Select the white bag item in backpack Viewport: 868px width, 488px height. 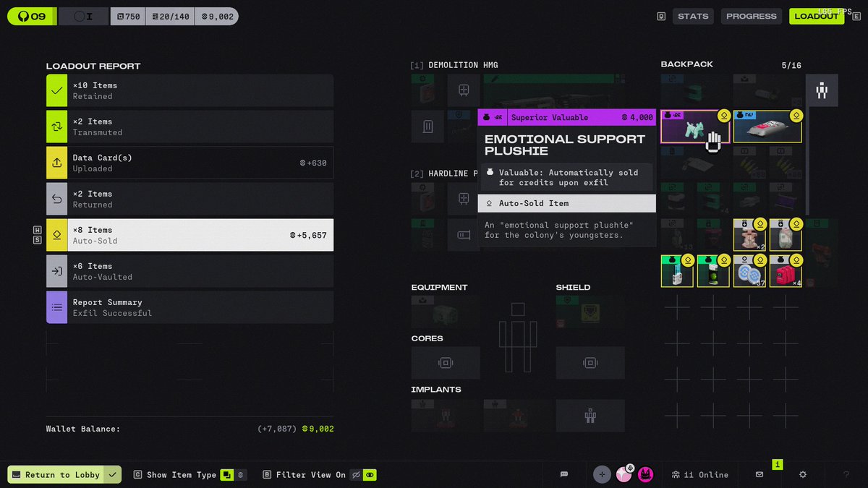(767, 127)
